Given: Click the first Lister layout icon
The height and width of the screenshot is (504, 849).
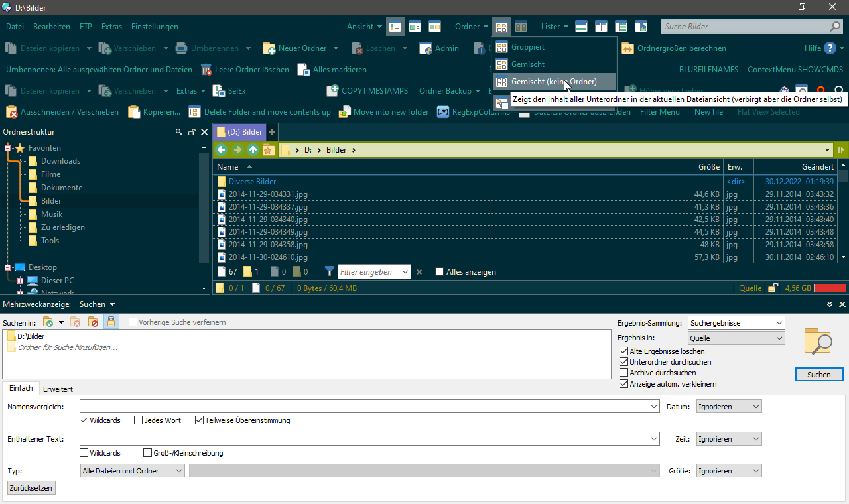Looking at the screenshot, I should [581, 27].
